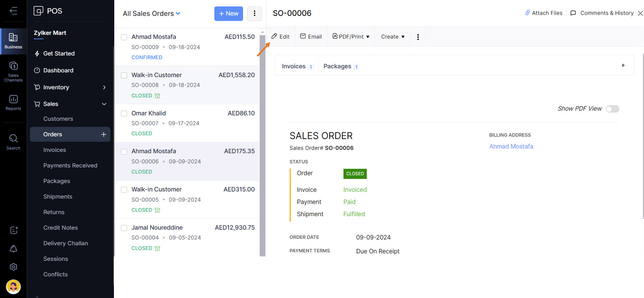Go to Invoices in Sales menu
Viewport: 644px width, 298px height.
pos(54,150)
